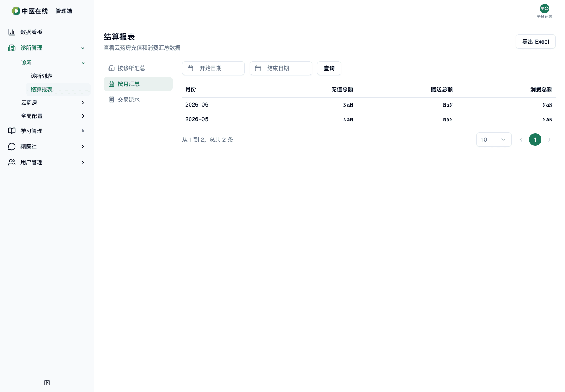Click the 查询 button
The height and width of the screenshot is (392, 565).
pyautogui.click(x=329, y=68)
